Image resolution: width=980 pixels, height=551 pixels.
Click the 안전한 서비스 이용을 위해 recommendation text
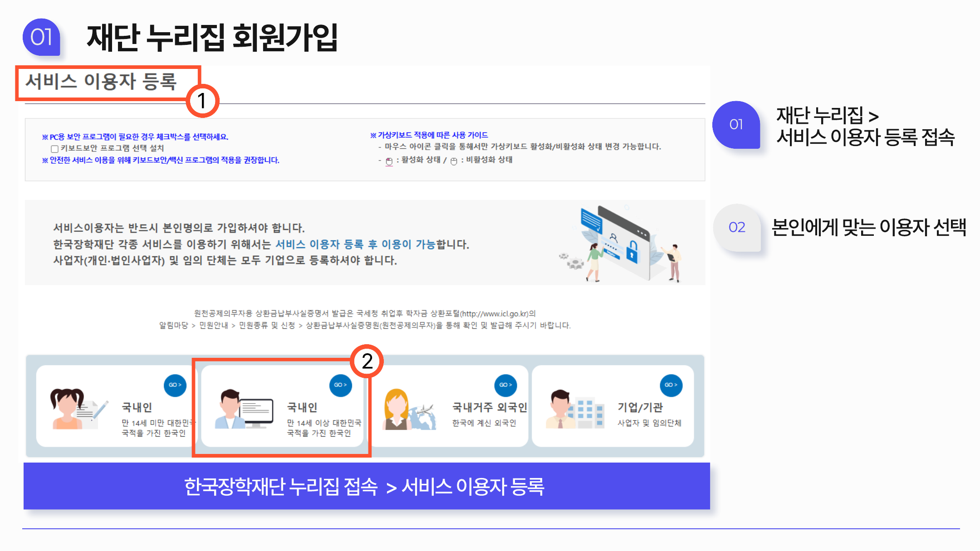(161, 160)
